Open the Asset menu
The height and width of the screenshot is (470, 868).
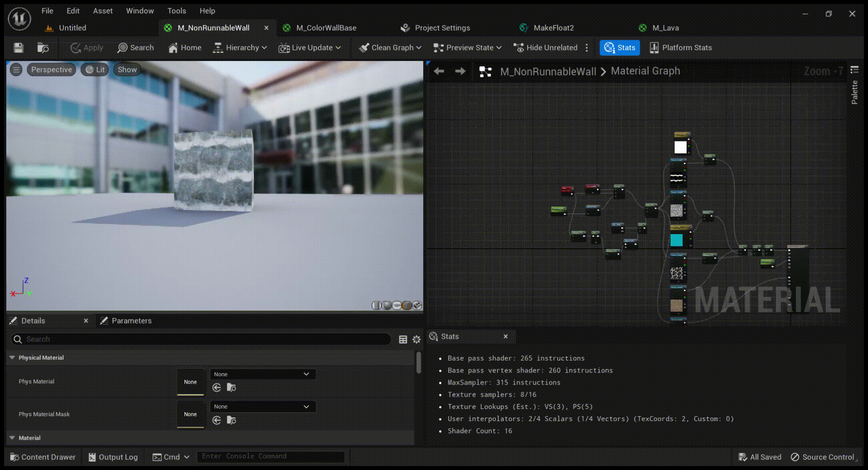pyautogui.click(x=103, y=11)
